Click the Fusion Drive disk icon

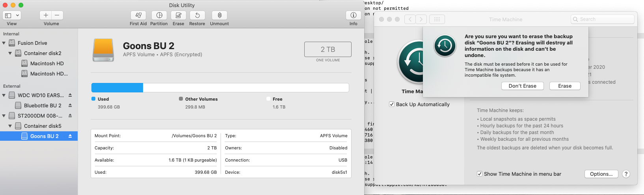tap(12, 43)
